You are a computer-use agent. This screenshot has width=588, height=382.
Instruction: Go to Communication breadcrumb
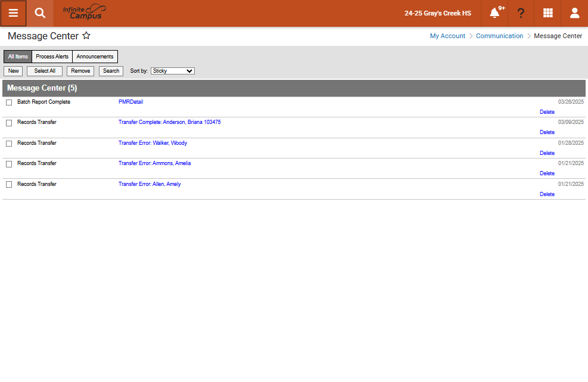[x=499, y=36]
